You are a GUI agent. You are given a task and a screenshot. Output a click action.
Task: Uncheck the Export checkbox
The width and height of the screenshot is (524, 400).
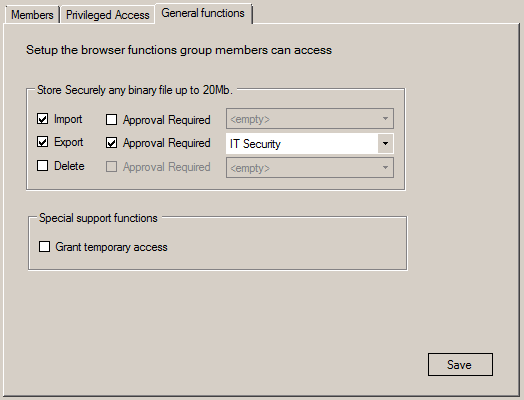click(x=42, y=142)
